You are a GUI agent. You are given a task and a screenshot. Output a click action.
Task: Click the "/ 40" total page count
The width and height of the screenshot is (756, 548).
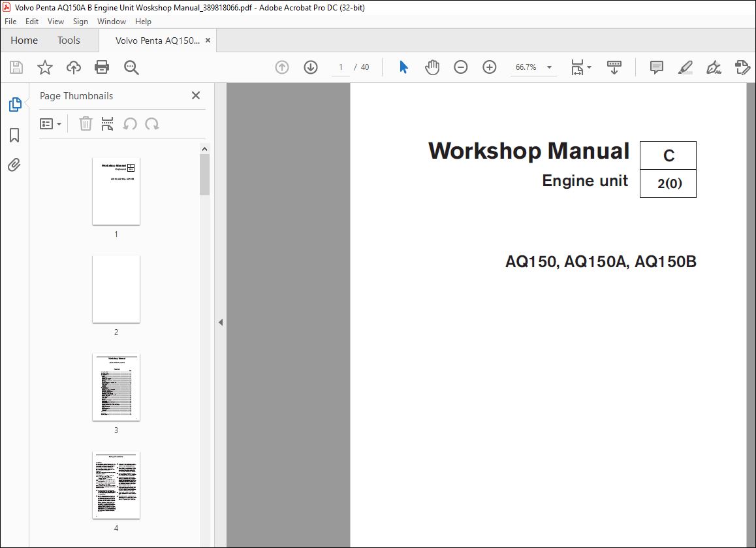point(362,67)
